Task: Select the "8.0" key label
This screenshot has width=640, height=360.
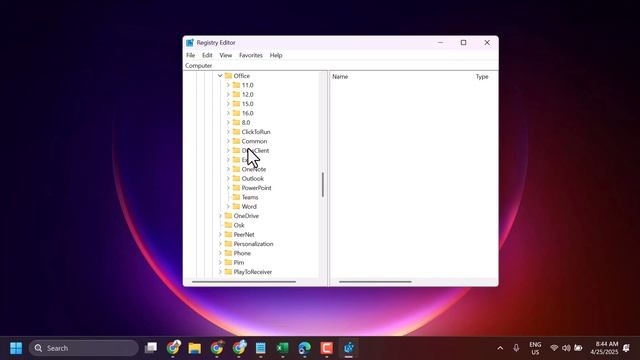Action: point(246,122)
